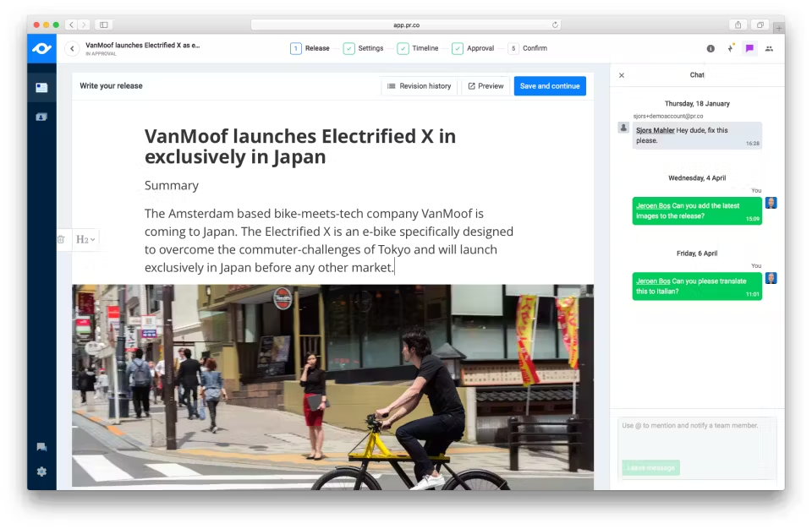Open Revision history
Viewport: 812px width, 529px height.
pos(419,86)
